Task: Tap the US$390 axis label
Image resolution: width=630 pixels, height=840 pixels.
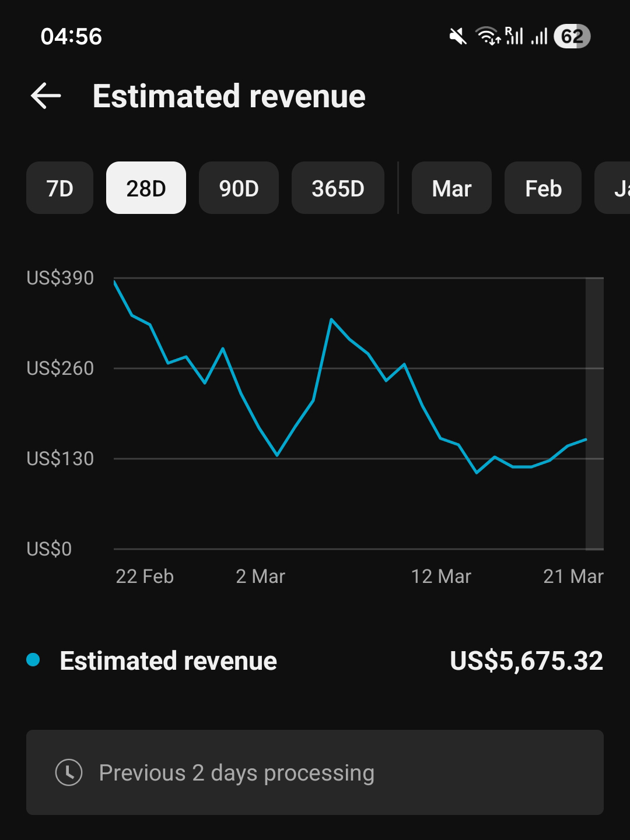Action: (x=60, y=278)
